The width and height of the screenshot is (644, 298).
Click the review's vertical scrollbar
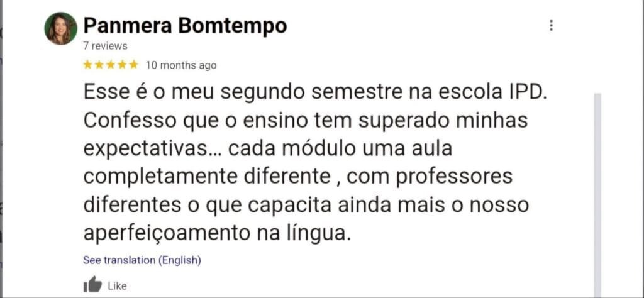pos(597,189)
